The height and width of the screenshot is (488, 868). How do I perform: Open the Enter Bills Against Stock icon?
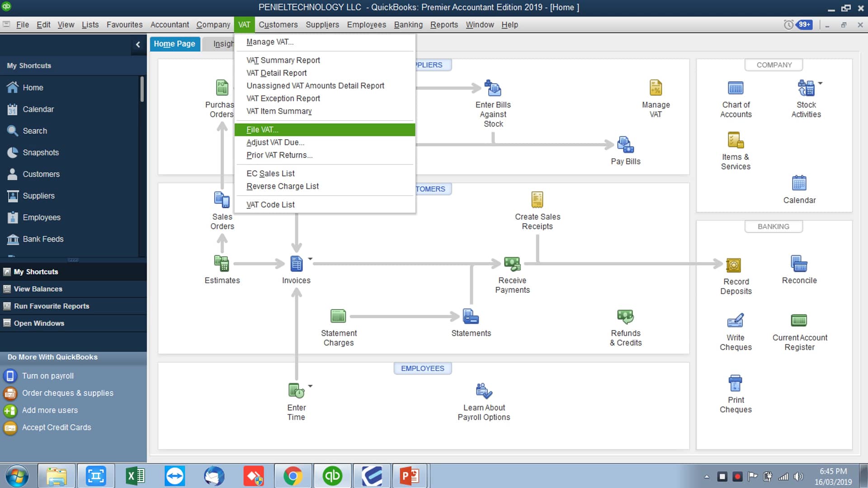(493, 88)
